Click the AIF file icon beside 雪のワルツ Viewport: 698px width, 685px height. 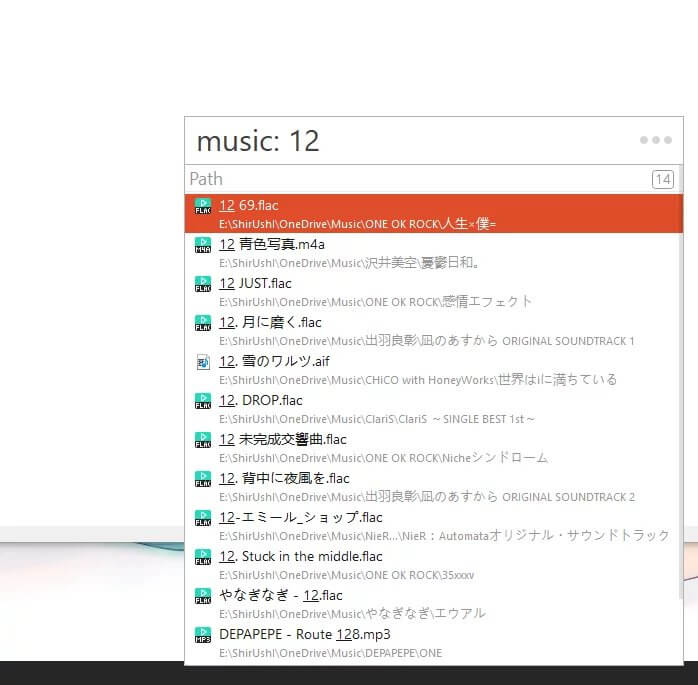[203, 362]
